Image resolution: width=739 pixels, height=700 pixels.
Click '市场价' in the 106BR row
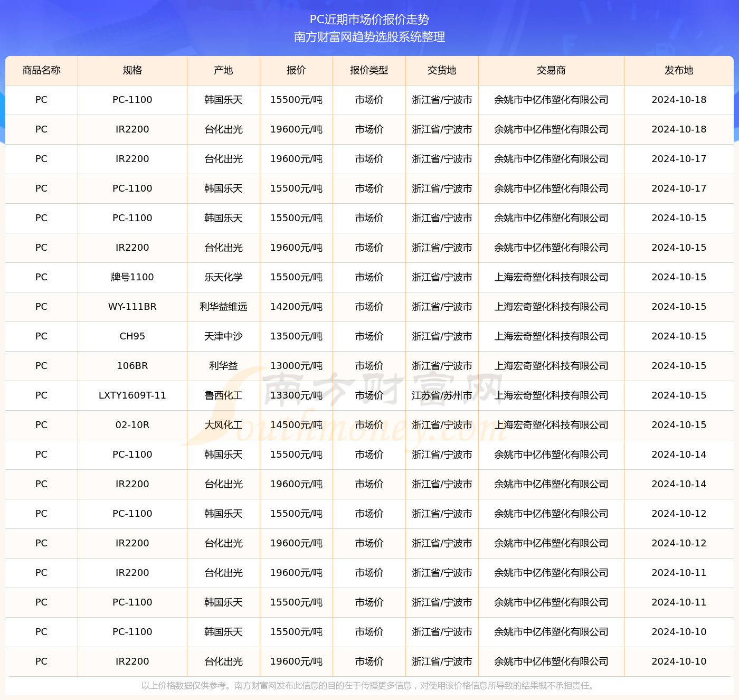[x=369, y=366]
